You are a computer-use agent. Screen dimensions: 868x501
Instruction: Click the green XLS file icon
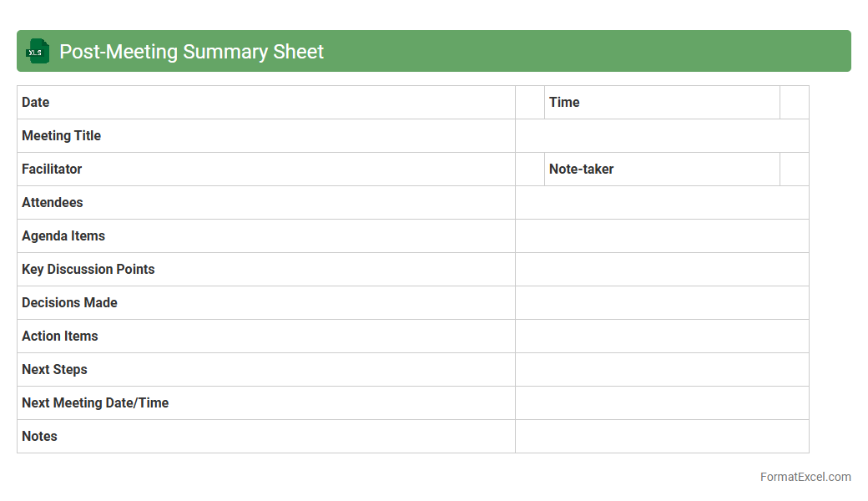pos(37,52)
